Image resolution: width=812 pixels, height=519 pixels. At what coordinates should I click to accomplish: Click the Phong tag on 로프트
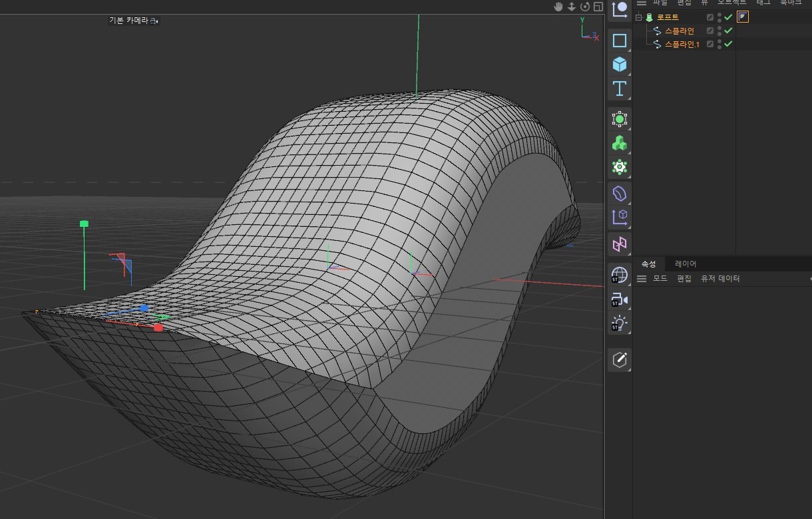(x=743, y=17)
